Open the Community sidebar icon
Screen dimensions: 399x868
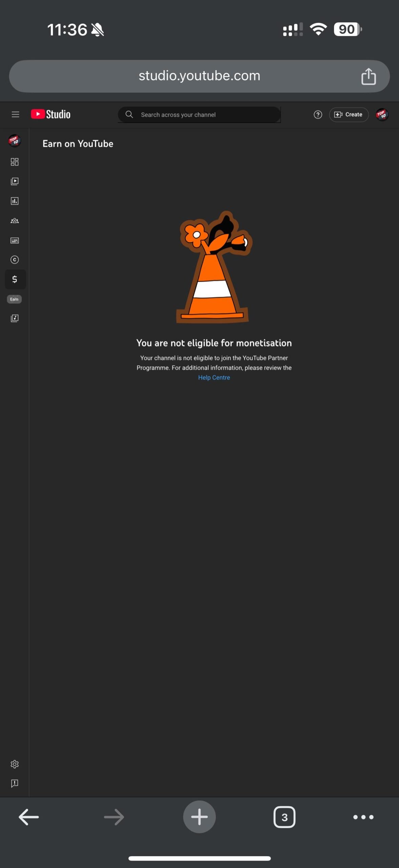pyautogui.click(x=15, y=221)
